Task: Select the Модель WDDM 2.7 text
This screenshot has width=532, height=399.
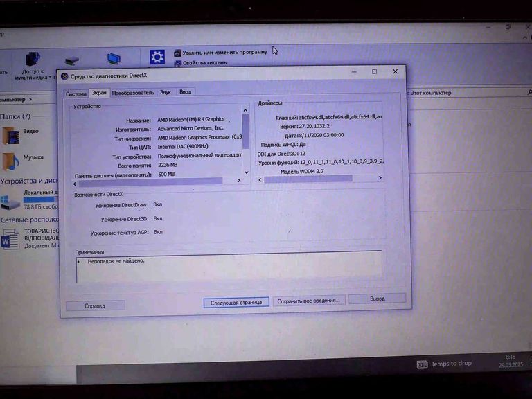Action: 302,171
